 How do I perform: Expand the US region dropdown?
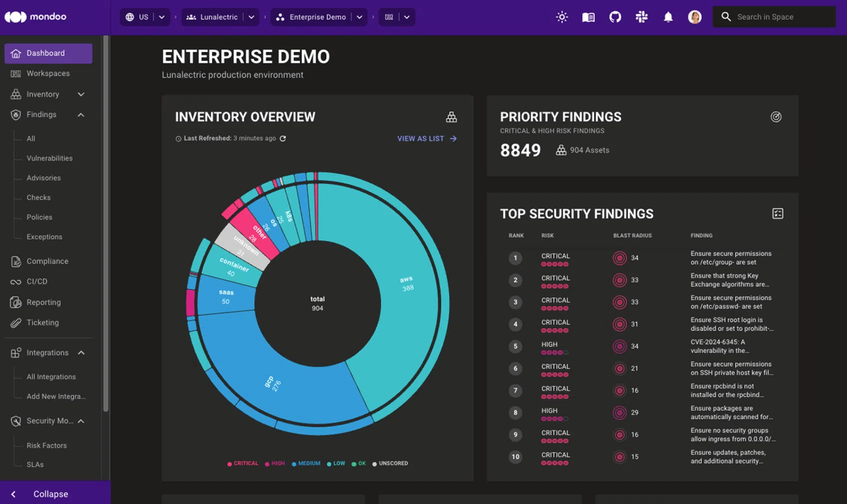[162, 17]
